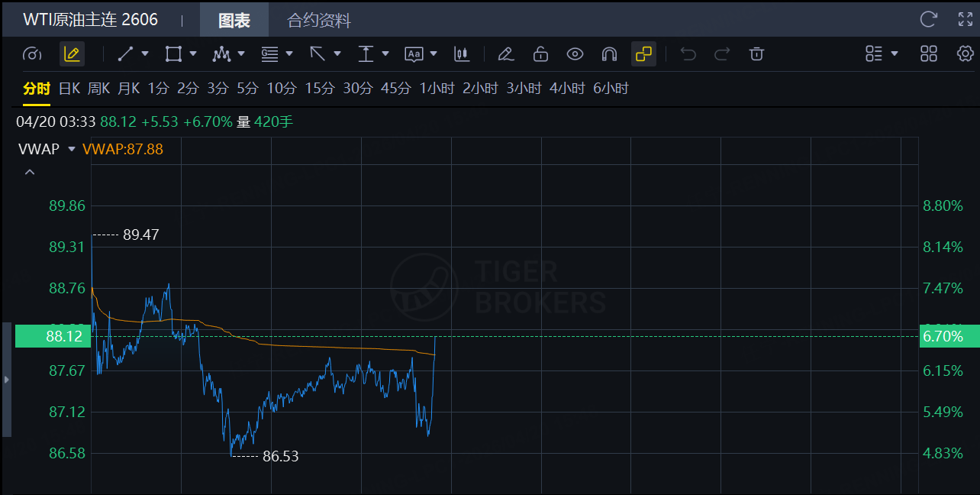
Task: Toggle drawings visibility eye icon
Action: click(575, 53)
